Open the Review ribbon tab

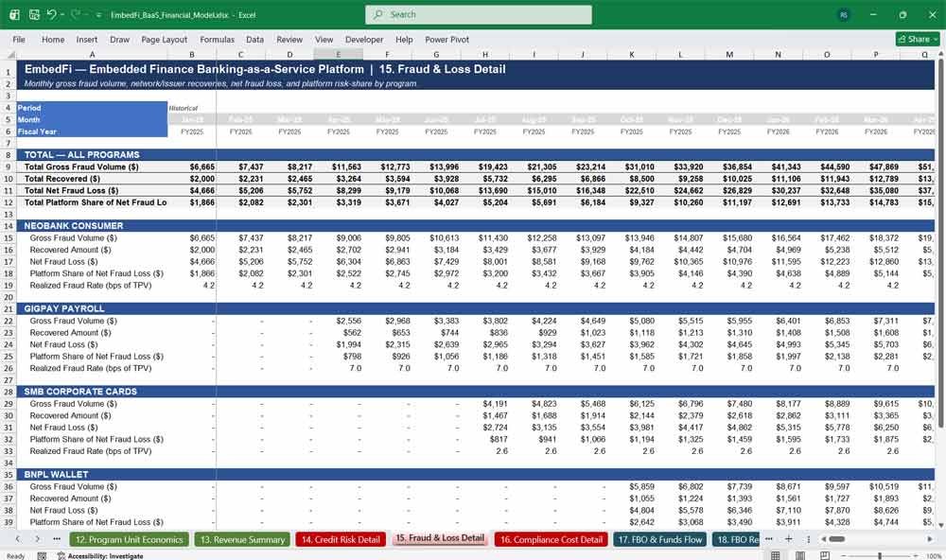click(289, 39)
